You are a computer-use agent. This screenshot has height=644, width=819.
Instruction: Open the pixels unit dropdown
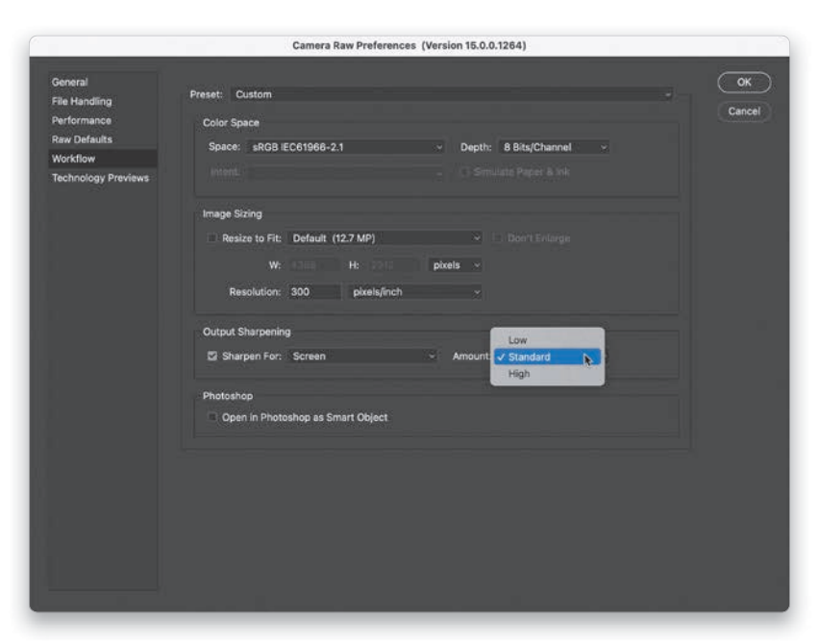(456, 265)
